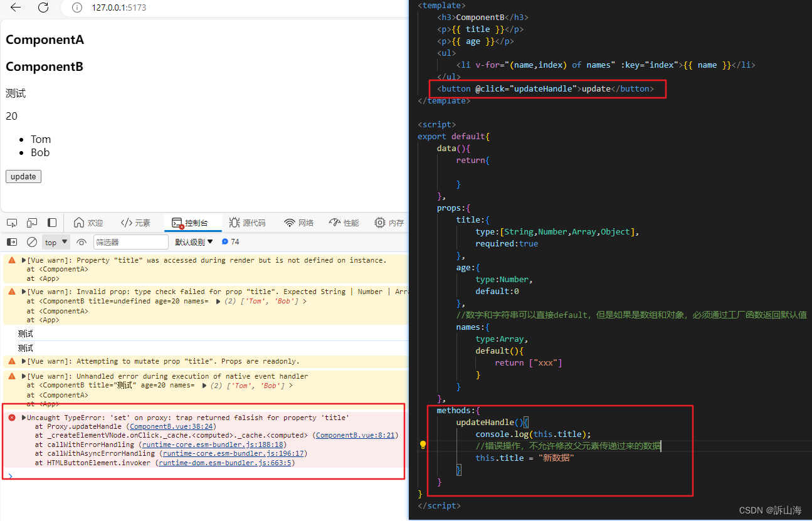812x521 pixels.
Task: Open the top context dropdown
Action: (56, 242)
